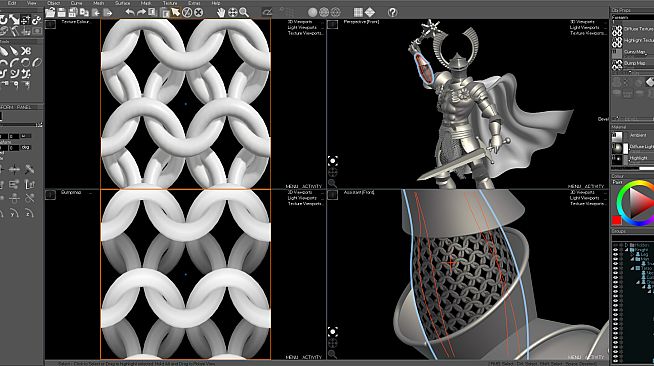Click Light Viewports in Bumpmap viewport
Screen dimensions: 654x366
point(302,198)
